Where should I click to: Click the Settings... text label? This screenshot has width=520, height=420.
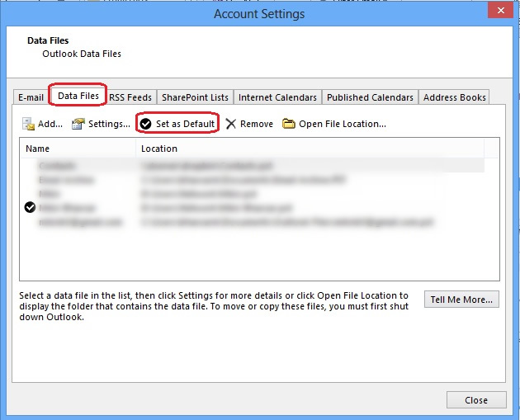click(x=109, y=124)
